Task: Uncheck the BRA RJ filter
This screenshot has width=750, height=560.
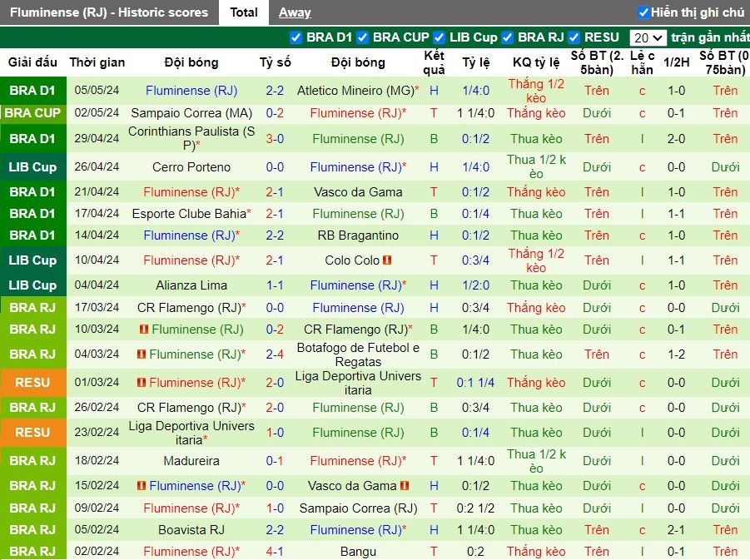Action: [x=507, y=37]
